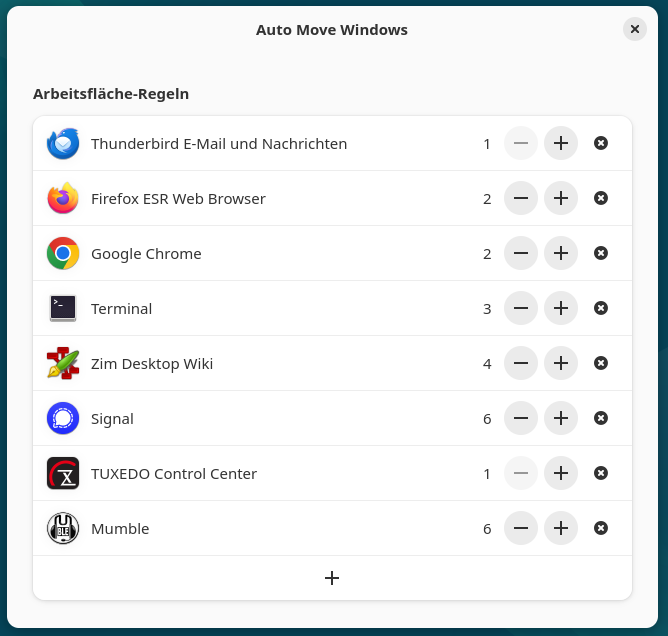Increase Terminal workspace number
The image size is (668, 636).
(561, 308)
